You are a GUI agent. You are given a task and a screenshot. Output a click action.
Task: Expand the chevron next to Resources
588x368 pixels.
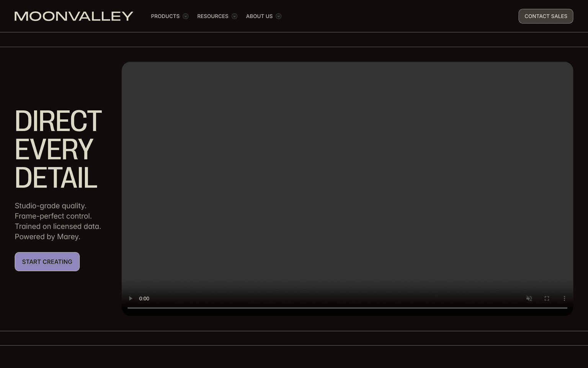point(235,16)
